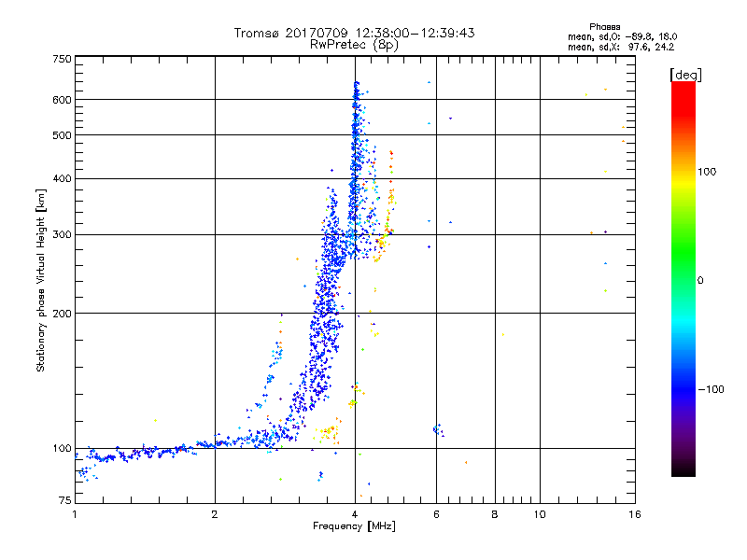Click the y-axis tick label '400'
This screenshot has width=747, height=560.
[x=62, y=179]
